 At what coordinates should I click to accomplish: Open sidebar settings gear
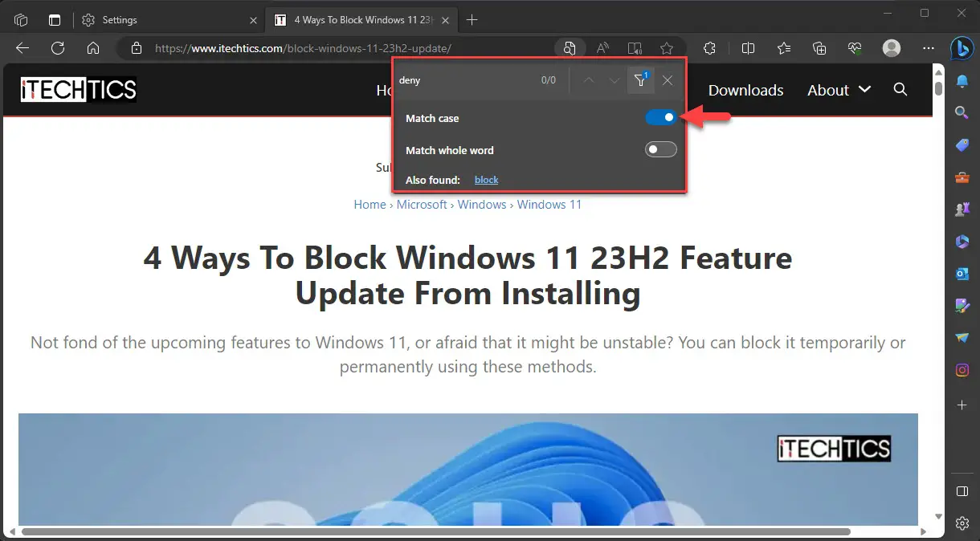tap(962, 523)
